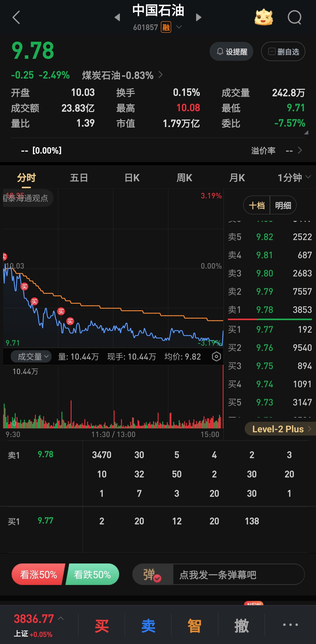The image size is (316, 644).
Task: Select the 分时 chart tab
Action: pyautogui.click(x=26, y=178)
